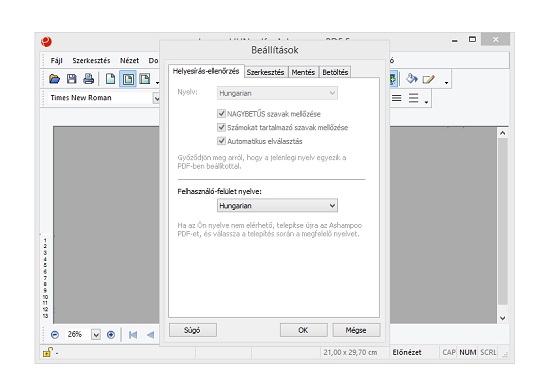This screenshot has height=390, width=550.
Task: Click the Beállítások dialog title
Action: [x=275, y=50]
